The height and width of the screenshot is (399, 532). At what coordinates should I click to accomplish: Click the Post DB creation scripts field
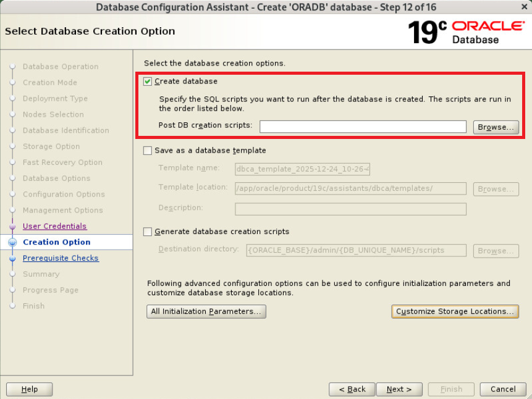pyautogui.click(x=363, y=127)
